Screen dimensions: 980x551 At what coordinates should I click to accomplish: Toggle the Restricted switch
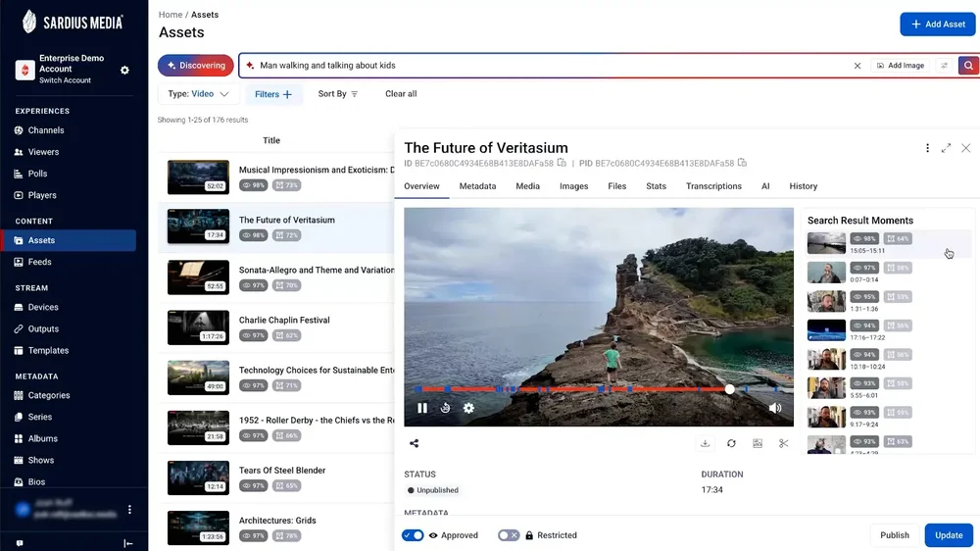[508, 535]
